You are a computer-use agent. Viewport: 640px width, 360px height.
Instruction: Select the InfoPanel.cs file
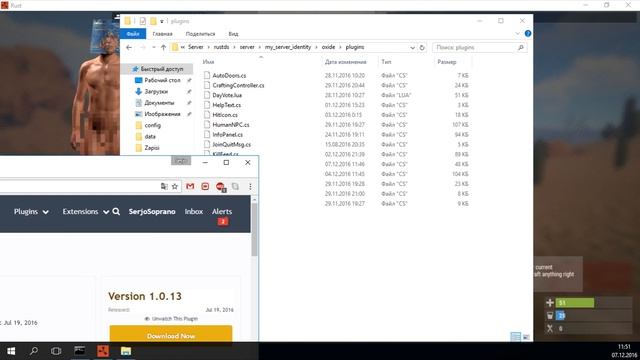[x=227, y=135]
